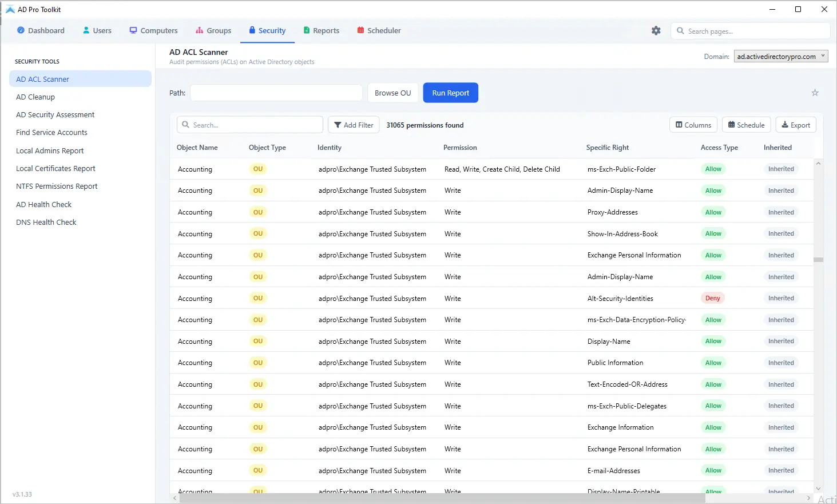Click ms-Exch-Data-Encryption-Policy cell
Image resolution: width=837 pixels, height=504 pixels.
(x=637, y=320)
